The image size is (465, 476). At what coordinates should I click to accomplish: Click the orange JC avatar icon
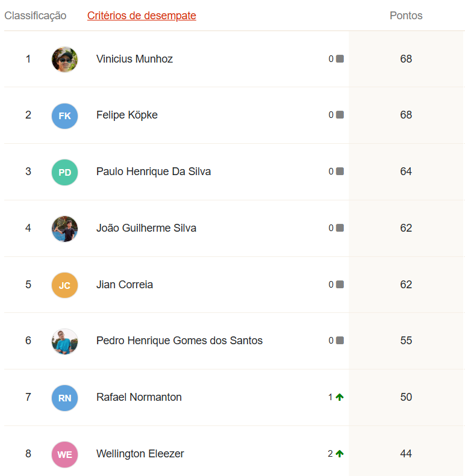pyautogui.click(x=64, y=285)
